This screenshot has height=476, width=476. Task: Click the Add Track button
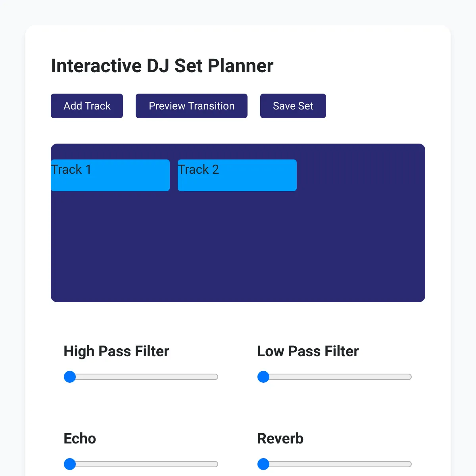pos(87,106)
